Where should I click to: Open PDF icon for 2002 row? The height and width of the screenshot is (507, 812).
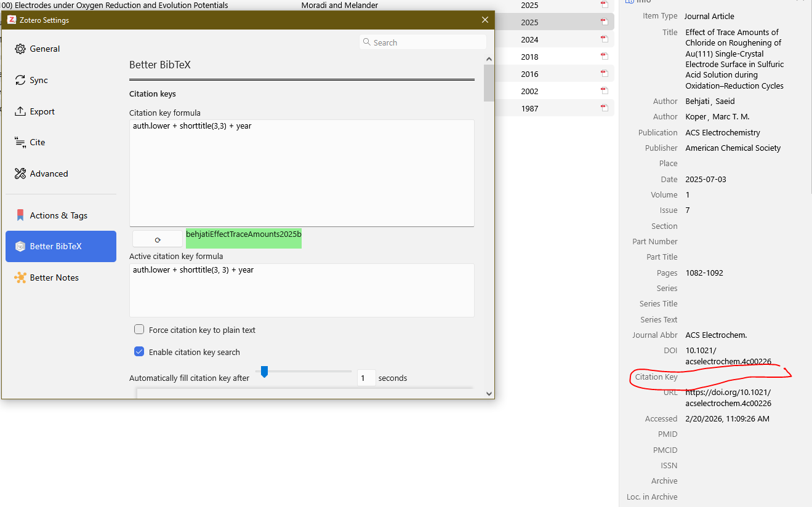click(604, 91)
